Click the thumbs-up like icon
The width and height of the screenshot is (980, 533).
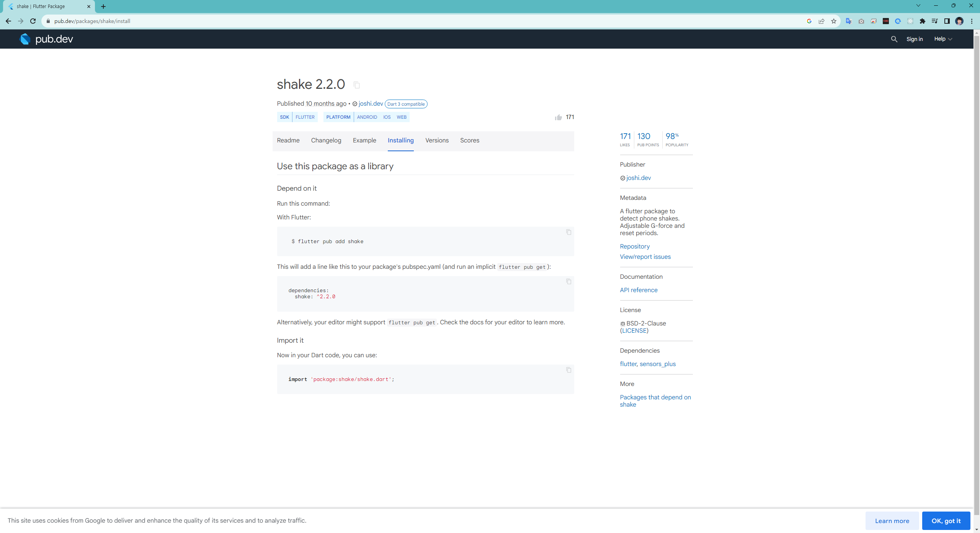click(558, 117)
